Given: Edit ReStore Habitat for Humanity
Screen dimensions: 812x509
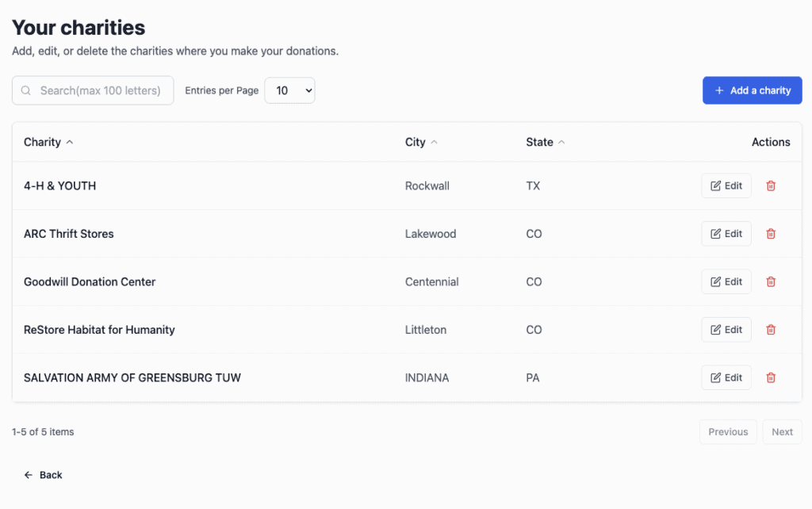Looking at the screenshot, I should (x=726, y=330).
